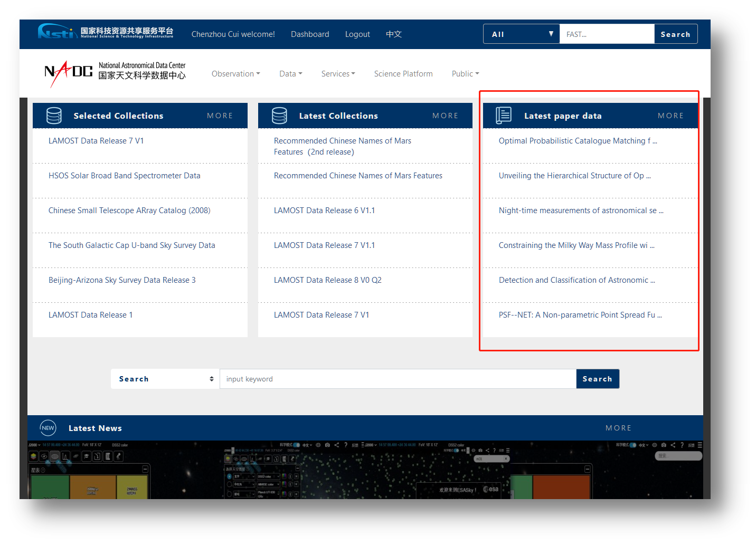
Task: Open the All category dropdown in top bar
Action: coord(521,34)
